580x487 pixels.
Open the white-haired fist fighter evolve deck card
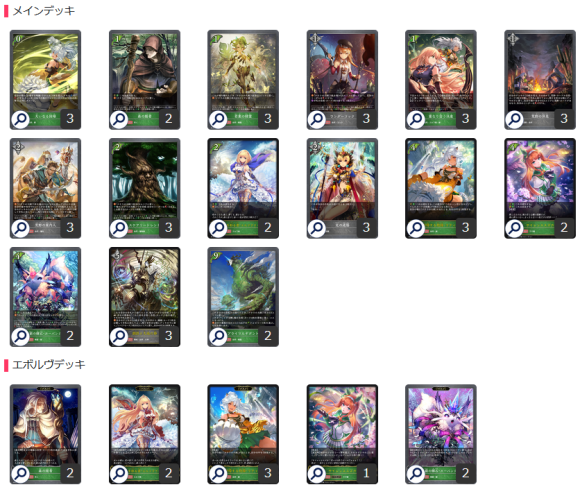tap(243, 434)
